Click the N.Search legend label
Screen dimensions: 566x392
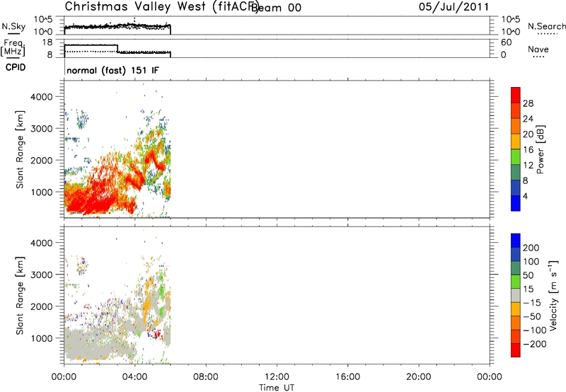click(x=546, y=26)
